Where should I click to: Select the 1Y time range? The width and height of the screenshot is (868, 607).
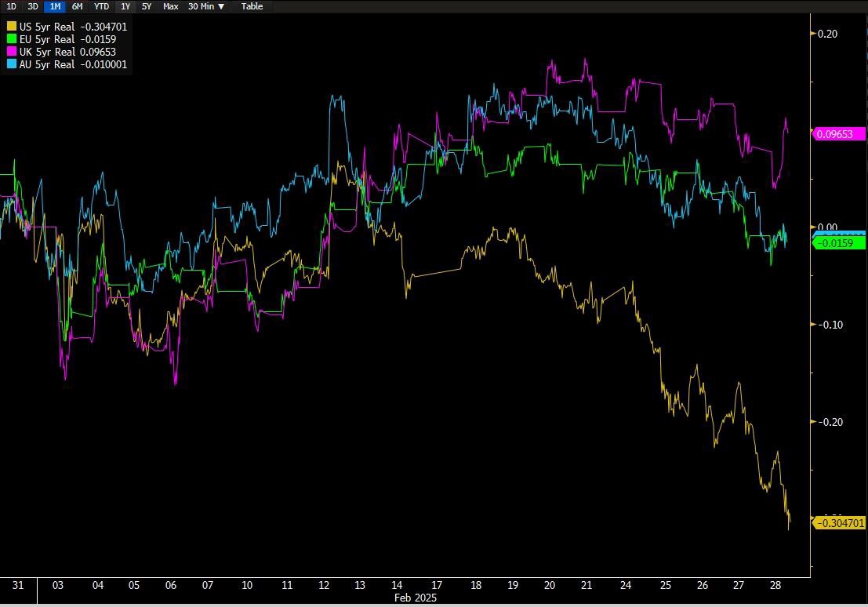coord(125,6)
